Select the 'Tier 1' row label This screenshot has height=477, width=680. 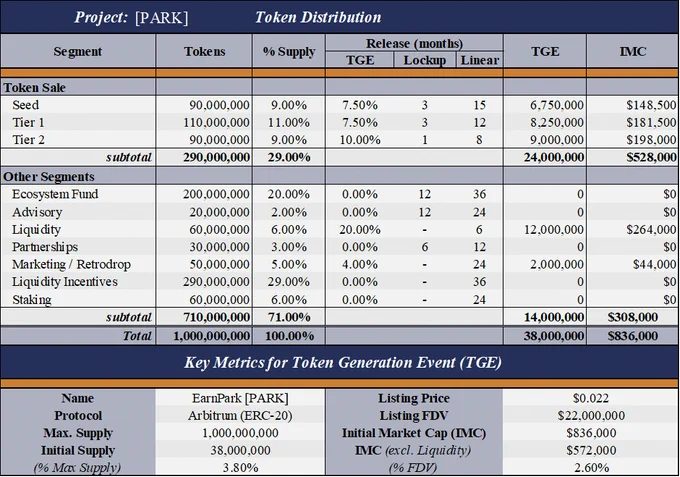point(28,122)
